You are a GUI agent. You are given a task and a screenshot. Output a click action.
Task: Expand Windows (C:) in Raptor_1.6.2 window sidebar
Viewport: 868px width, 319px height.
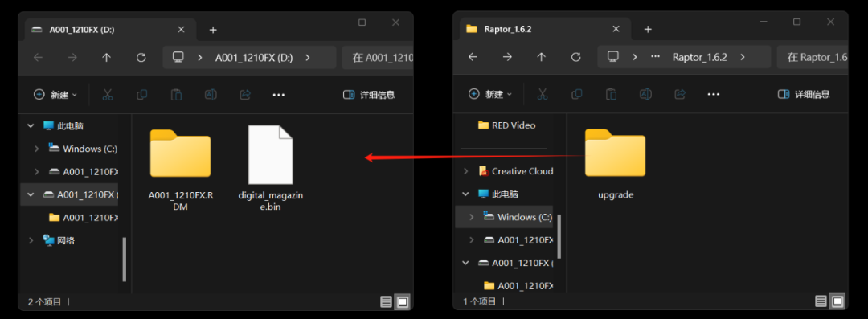point(472,217)
